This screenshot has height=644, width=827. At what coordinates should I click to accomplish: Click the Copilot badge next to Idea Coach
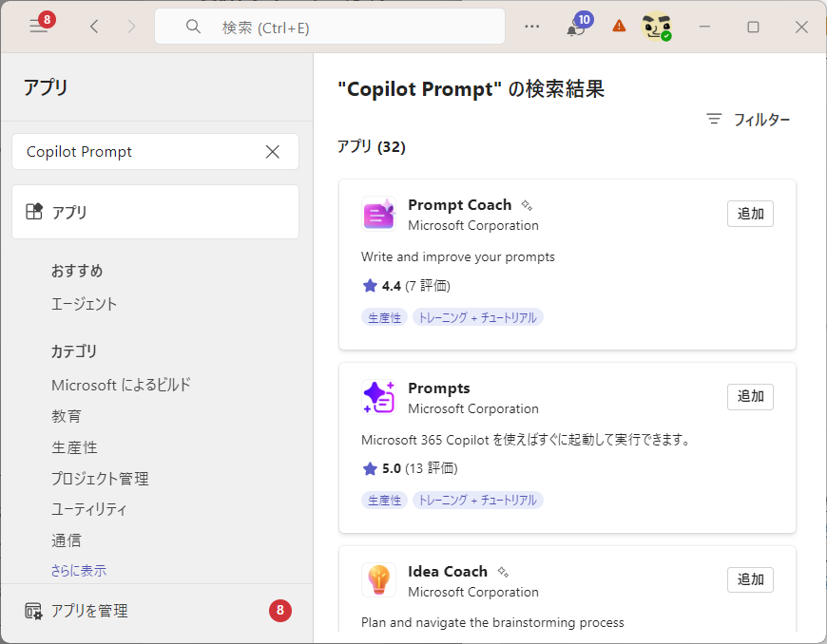[503, 572]
